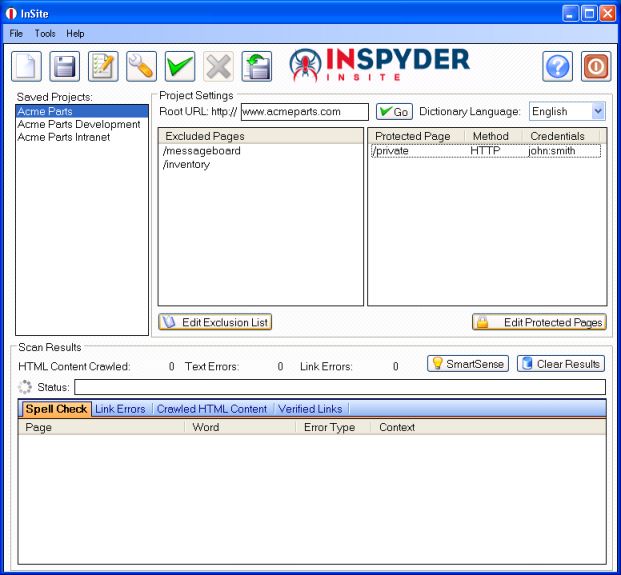Select Acme Parts Development project

(82, 124)
